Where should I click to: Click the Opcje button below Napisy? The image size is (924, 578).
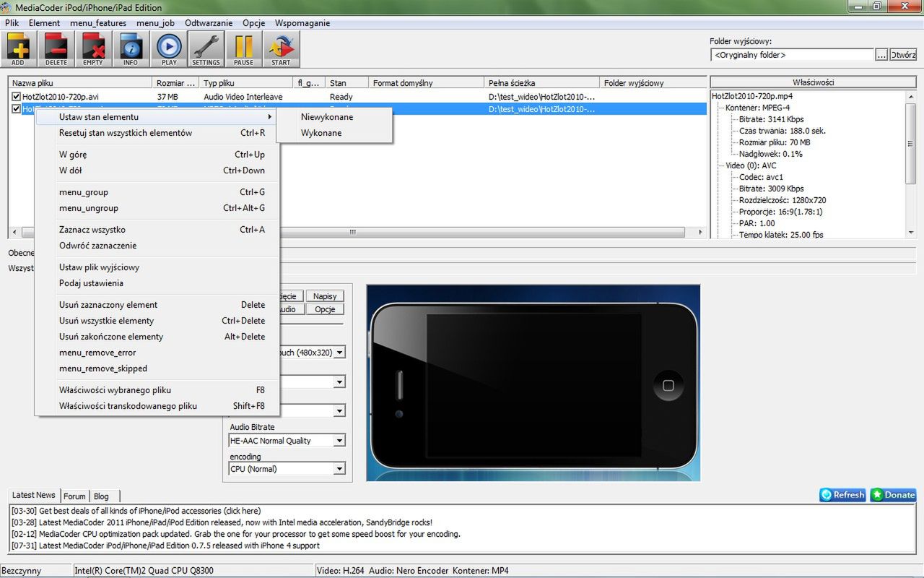pos(325,309)
